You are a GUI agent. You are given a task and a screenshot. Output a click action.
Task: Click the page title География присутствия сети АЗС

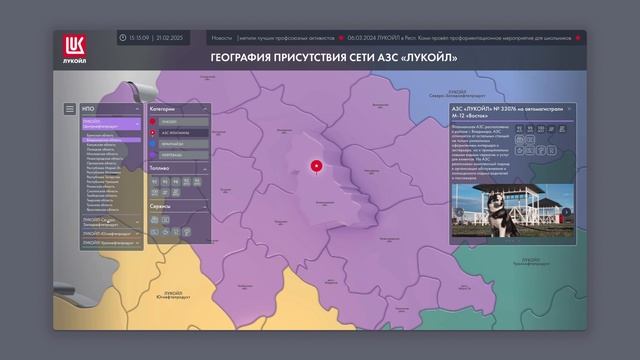click(333, 58)
